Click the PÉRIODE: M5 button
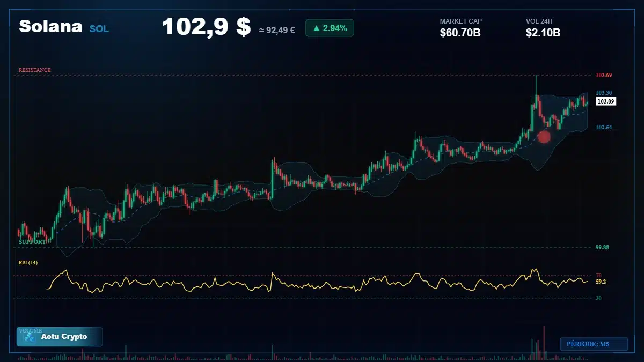644x362 pixels. [x=594, y=344]
